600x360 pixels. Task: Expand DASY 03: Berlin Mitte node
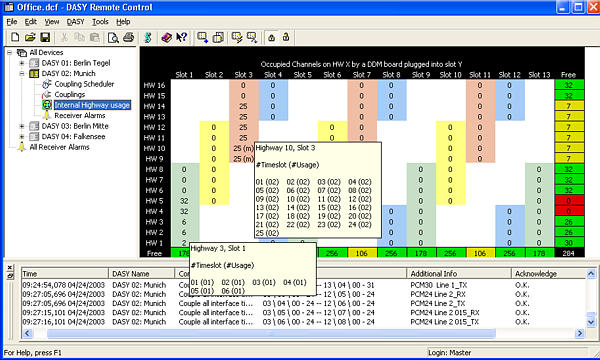pos(22,126)
